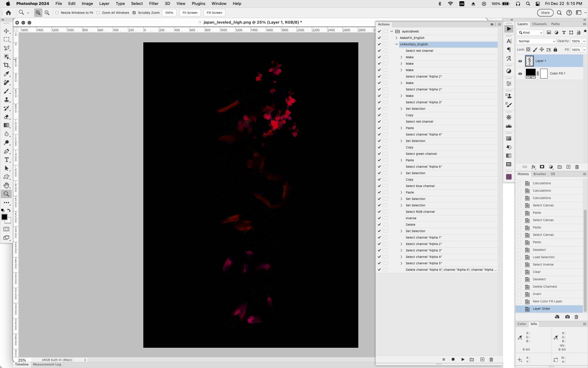Screen dimensions: 588x368
Task: Collapse the UnMultiply_English action
Action: pos(397,44)
